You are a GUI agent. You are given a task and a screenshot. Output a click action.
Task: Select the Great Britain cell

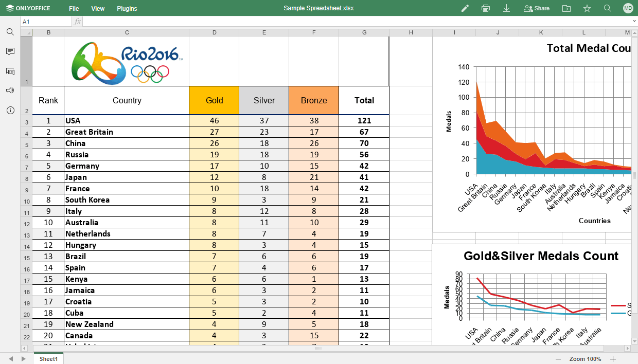(x=127, y=132)
